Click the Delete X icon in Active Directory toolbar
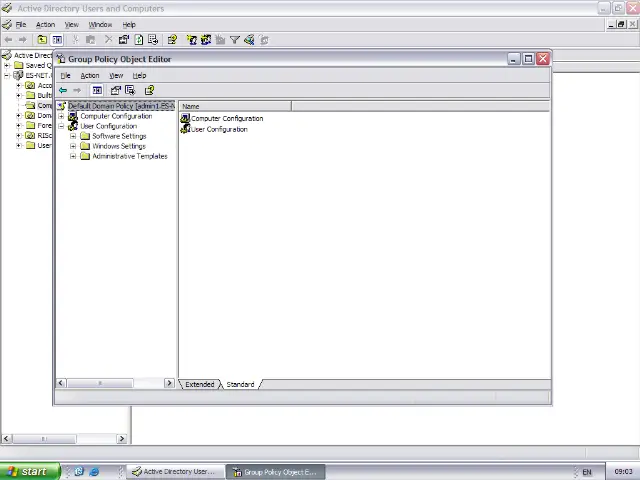640x480 pixels. point(108,40)
